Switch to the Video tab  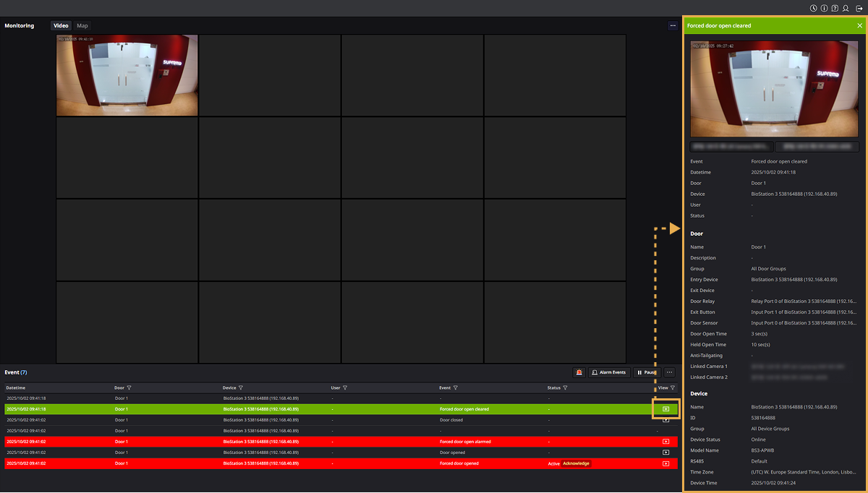coord(61,25)
